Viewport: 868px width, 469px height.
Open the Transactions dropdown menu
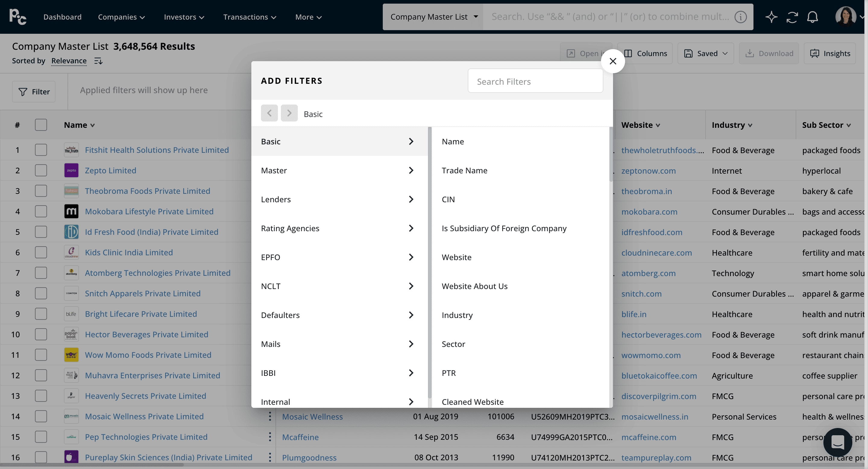tap(250, 17)
